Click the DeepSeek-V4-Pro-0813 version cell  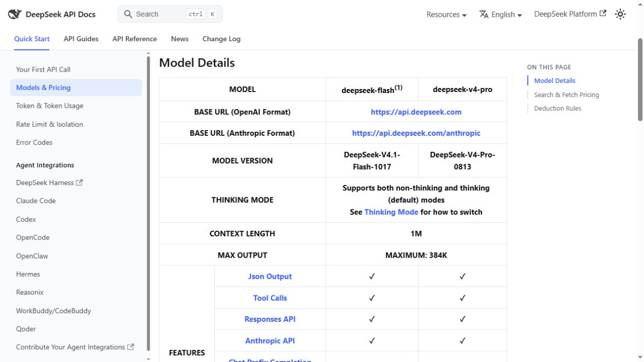[462, 161]
